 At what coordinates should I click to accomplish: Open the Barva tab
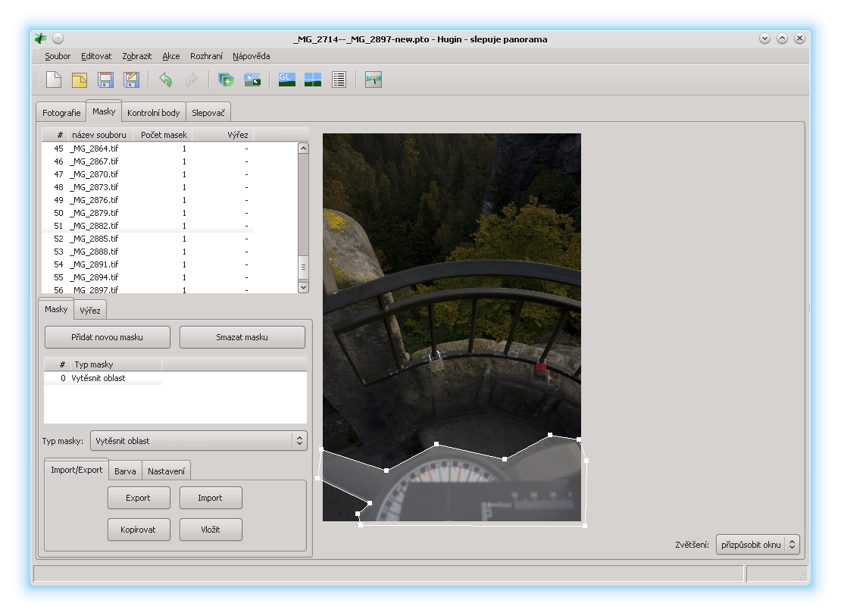[x=125, y=471]
